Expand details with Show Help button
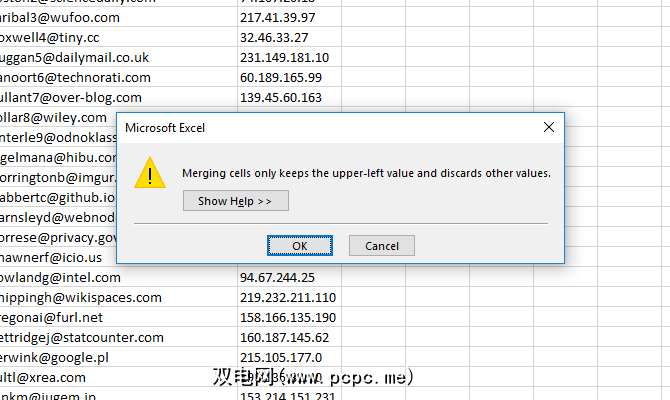 click(235, 201)
